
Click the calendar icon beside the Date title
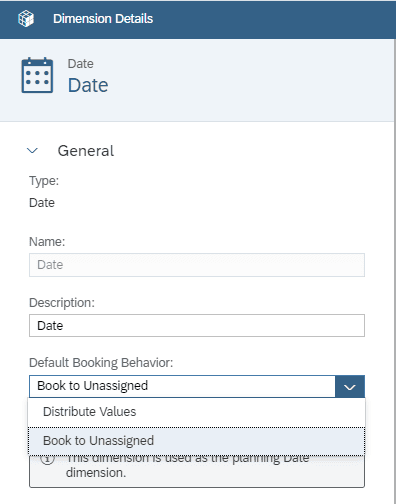click(37, 75)
